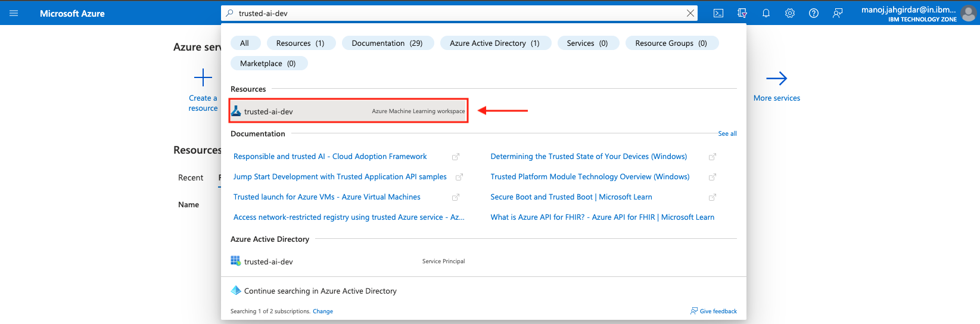Click the trusted-ai-dev Service Principal icon
The height and width of the screenshot is (324, 980).
pos(236,261)
